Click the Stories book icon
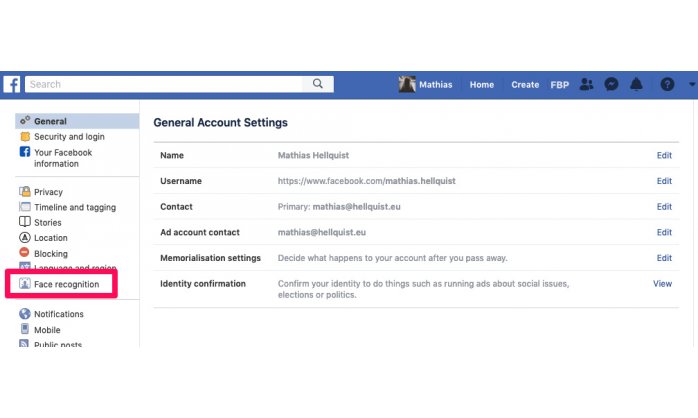This screenshot has width=698, height=418. click(25, 222)
